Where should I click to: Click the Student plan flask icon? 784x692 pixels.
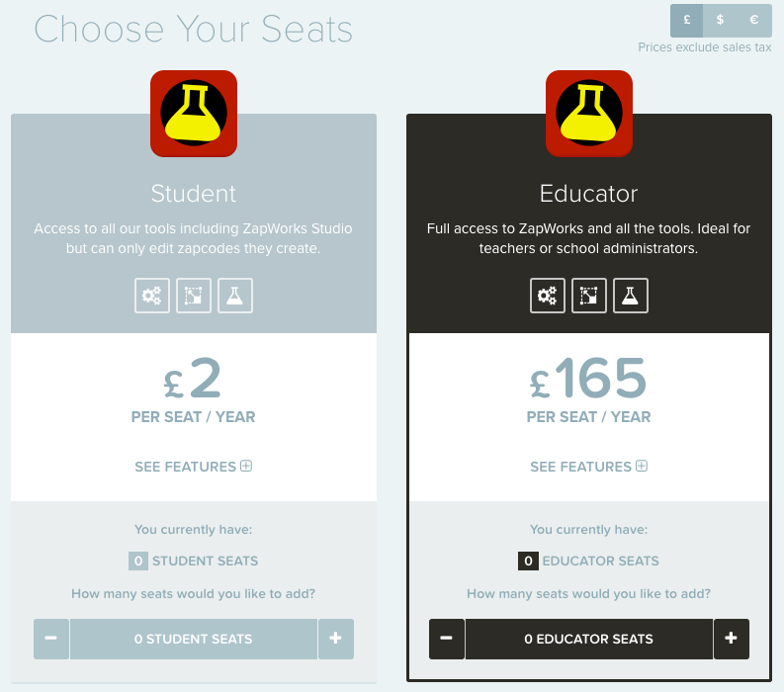(x=235, y=296)
